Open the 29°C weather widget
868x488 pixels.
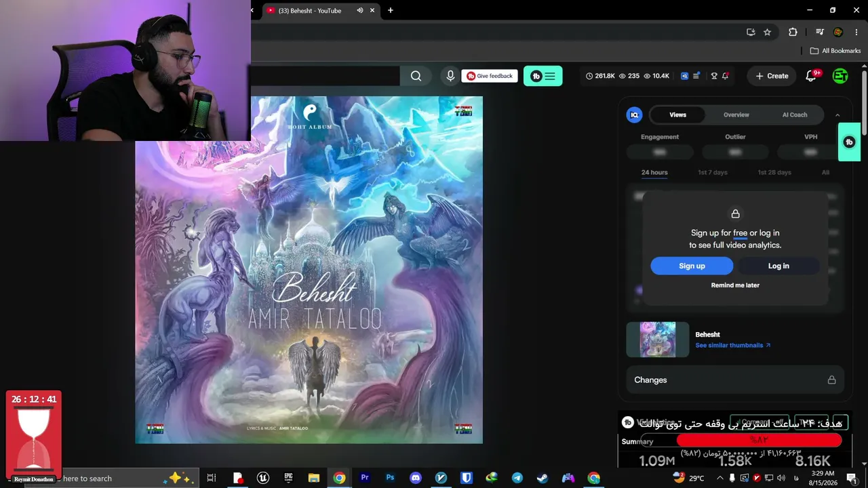click(688, 478)
